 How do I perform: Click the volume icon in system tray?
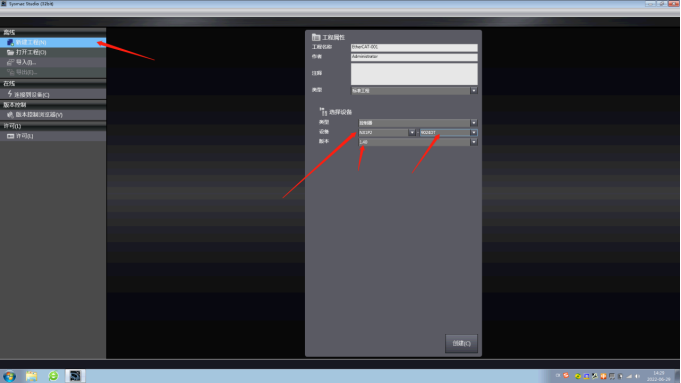pyautogui.click(x=637, y=376)
